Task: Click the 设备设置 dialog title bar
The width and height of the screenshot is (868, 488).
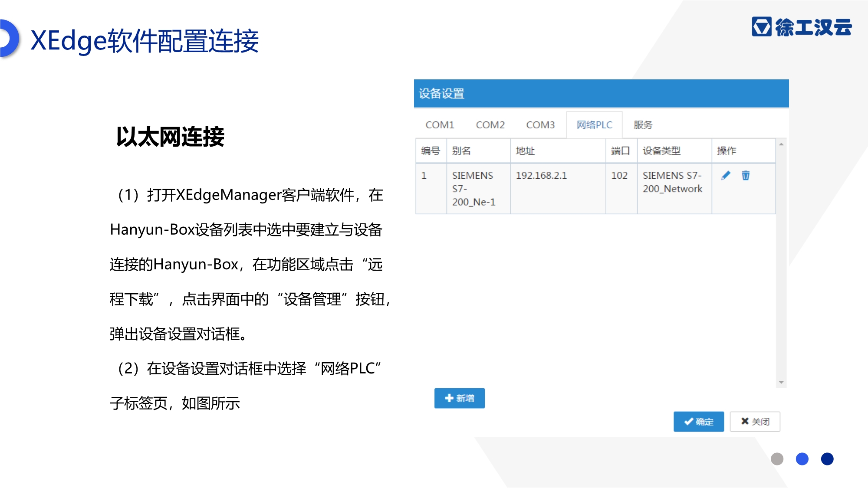Action: click(x=601, y=93)
